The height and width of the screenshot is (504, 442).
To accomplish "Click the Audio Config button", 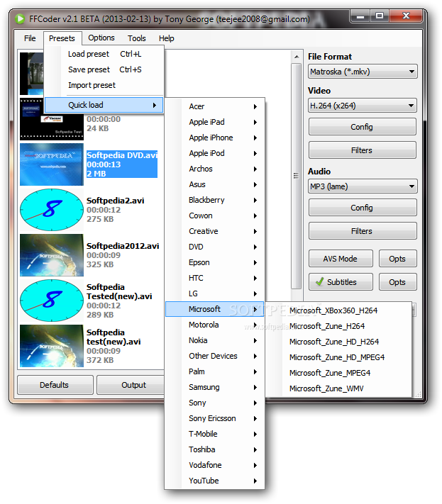I will tap(363, 208).
